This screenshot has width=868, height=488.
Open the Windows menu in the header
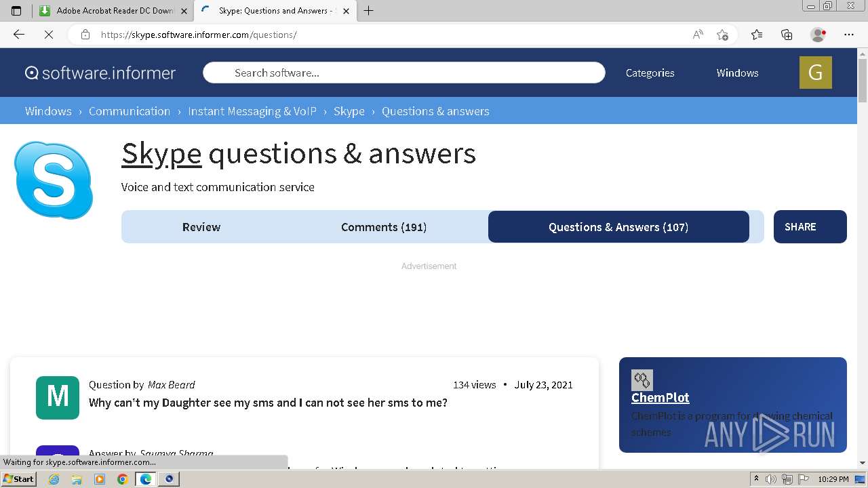[737, 73]
